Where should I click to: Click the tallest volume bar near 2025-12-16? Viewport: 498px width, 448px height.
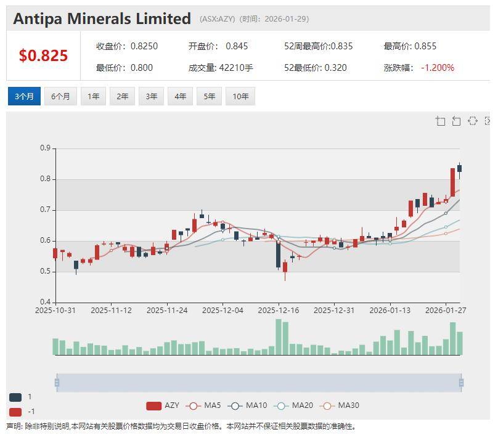[x=279, y=337]
